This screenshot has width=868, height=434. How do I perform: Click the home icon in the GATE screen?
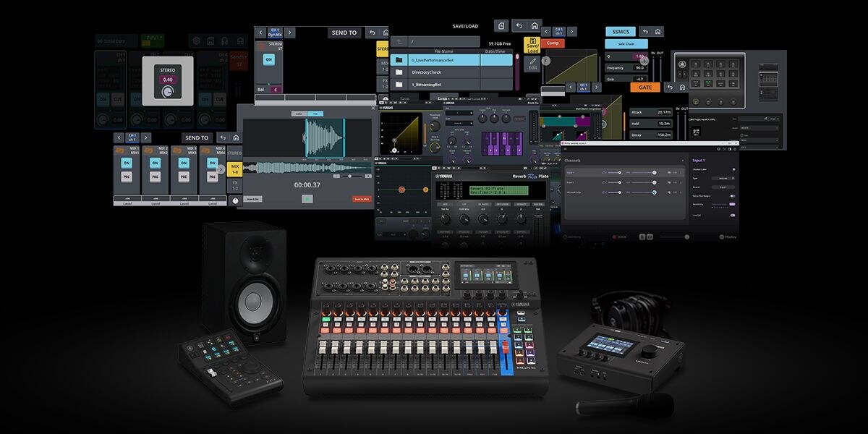pyautogui.click(x=683, y=87)
